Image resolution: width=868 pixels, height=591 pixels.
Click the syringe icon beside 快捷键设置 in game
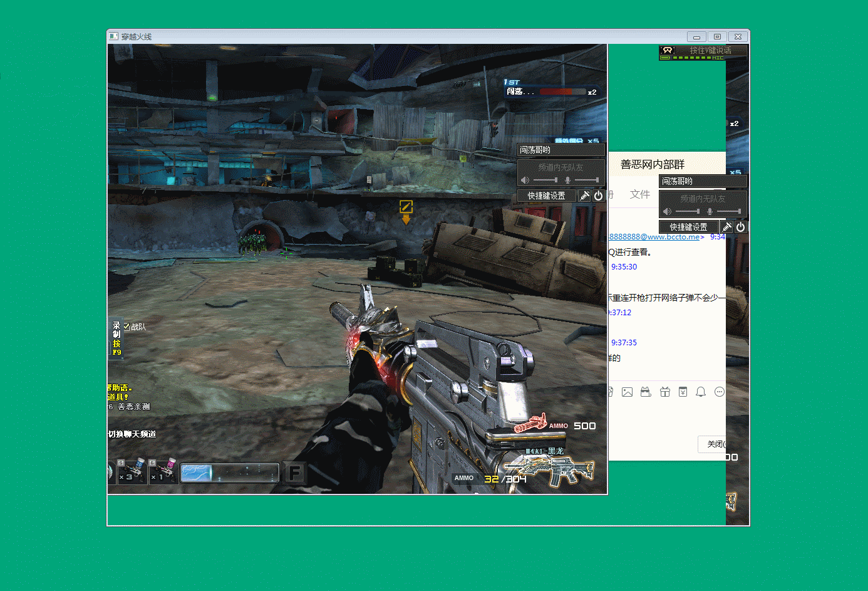coord(584,196)
